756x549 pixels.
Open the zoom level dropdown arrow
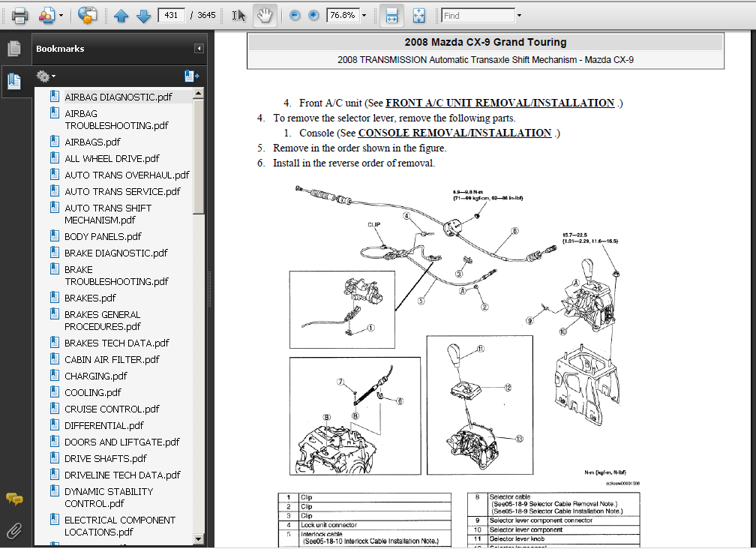point(364,16)
